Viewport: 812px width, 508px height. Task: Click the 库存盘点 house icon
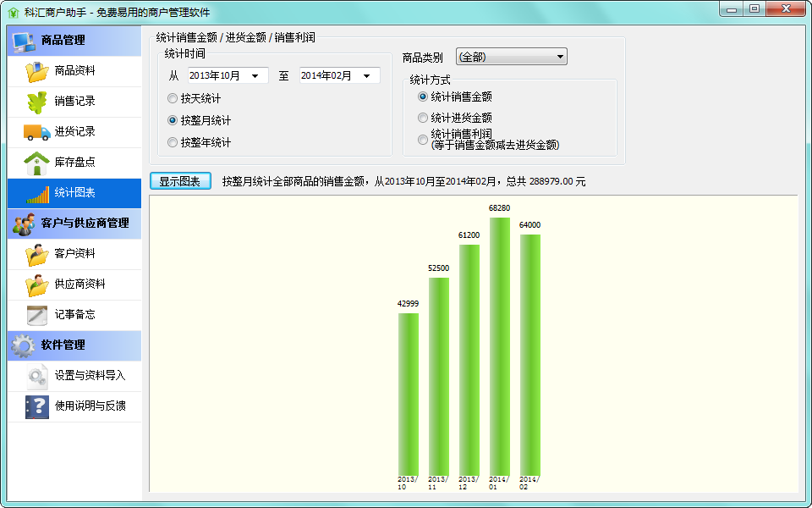(x=36, y=163)
